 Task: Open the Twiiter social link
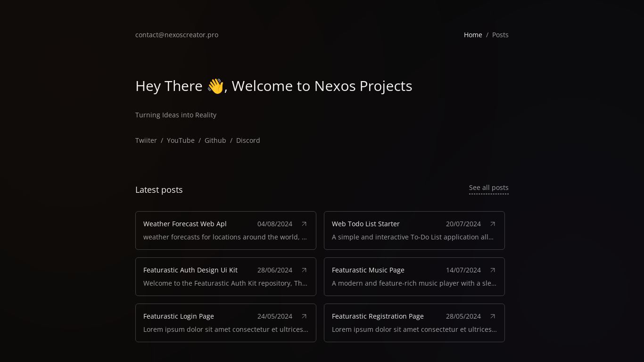point(146,140)
